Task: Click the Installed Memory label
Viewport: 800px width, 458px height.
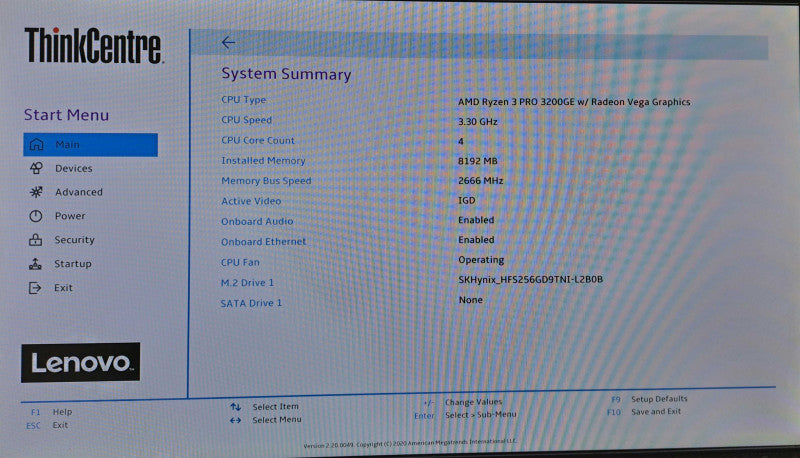Action: pyautogui.click(x=263, y=161)
